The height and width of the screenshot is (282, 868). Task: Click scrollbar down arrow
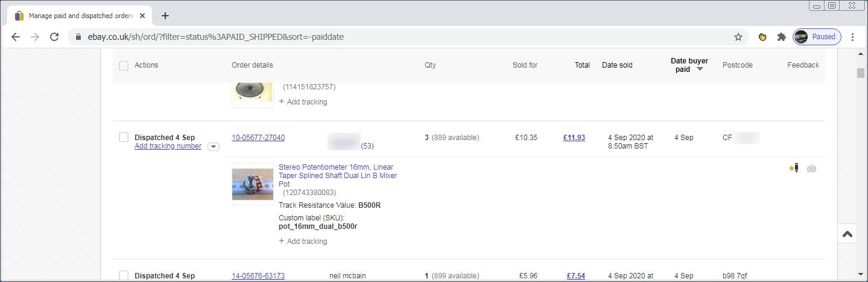[x=861, y=275]
